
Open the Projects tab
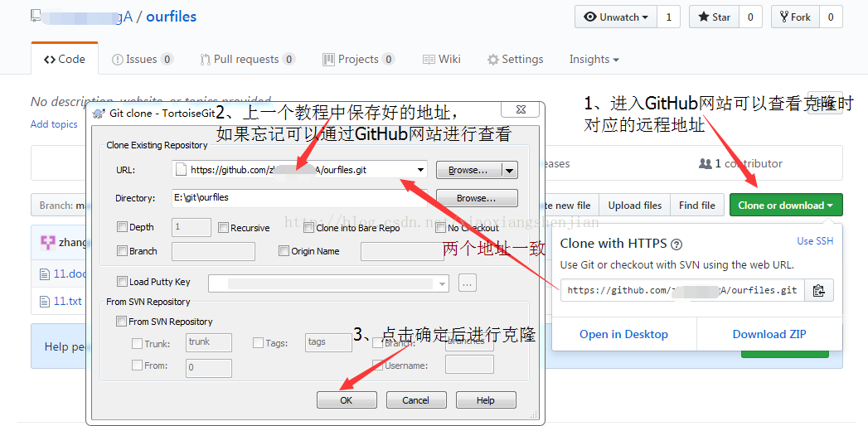click(x=358, y=59)
